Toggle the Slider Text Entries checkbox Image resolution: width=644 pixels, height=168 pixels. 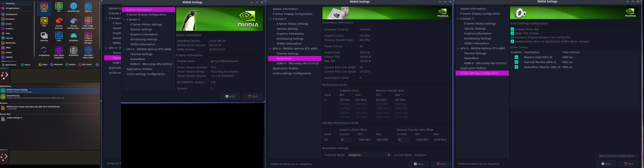point(512,33)
